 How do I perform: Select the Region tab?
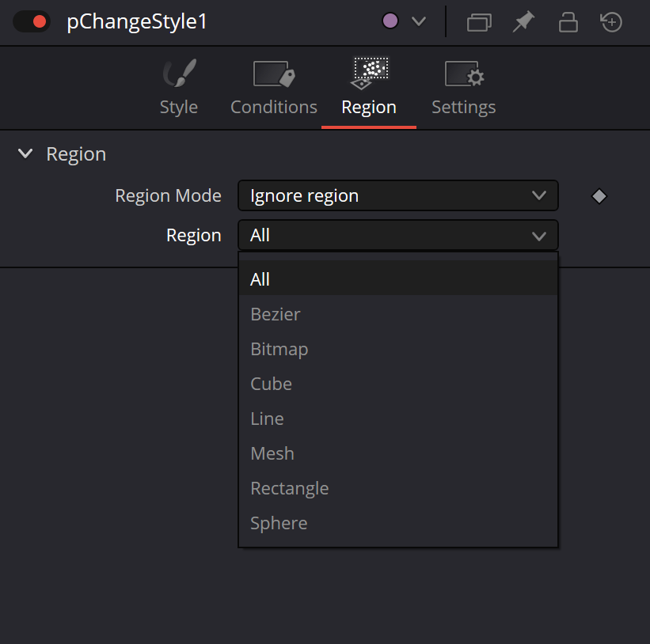[369, 87]
